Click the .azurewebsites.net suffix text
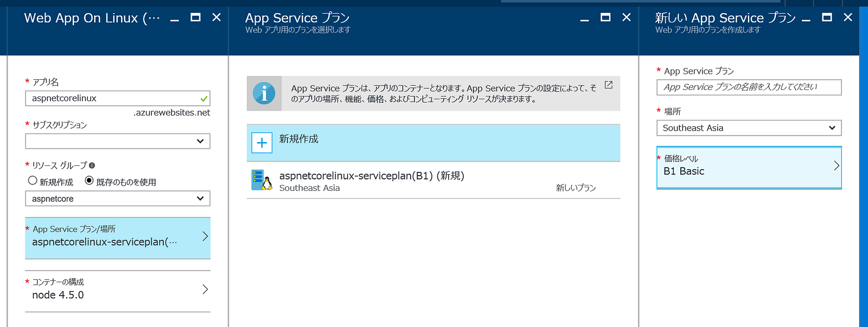Viewport: 868px width, 327px height. point(172,113)
